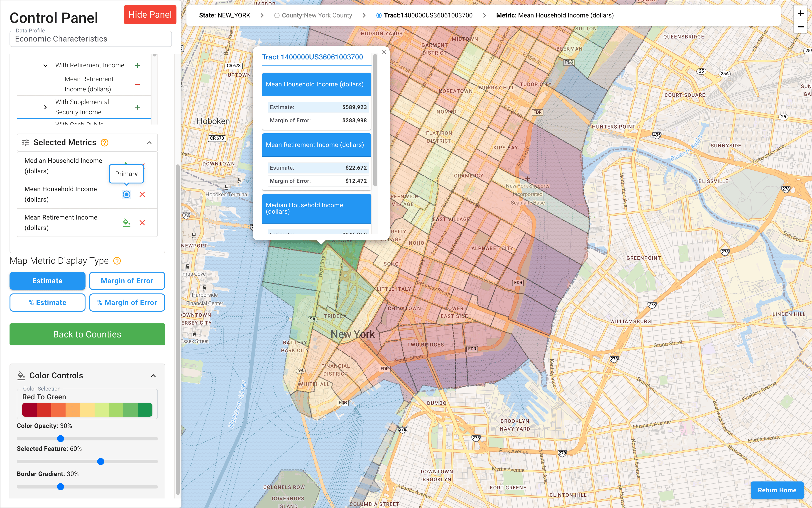Expand With Supplemental Security Income
The height and width of the screenshot is (508, 812).
(x=45, y=107)
